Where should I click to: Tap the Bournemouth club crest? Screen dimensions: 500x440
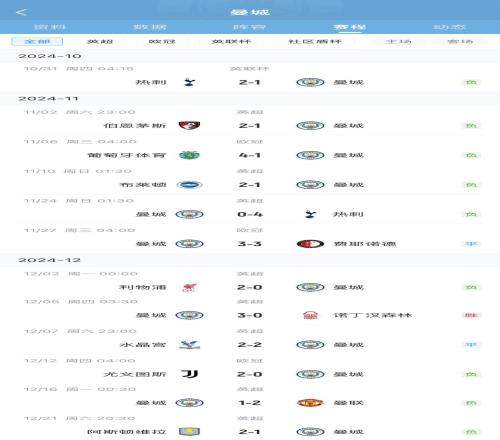(x=189, y=125)
